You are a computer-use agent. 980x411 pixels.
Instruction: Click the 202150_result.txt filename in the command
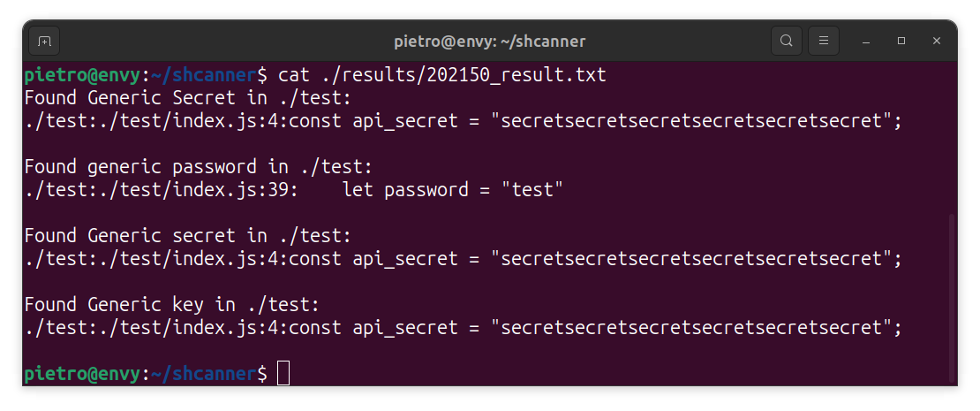point(516,74)
